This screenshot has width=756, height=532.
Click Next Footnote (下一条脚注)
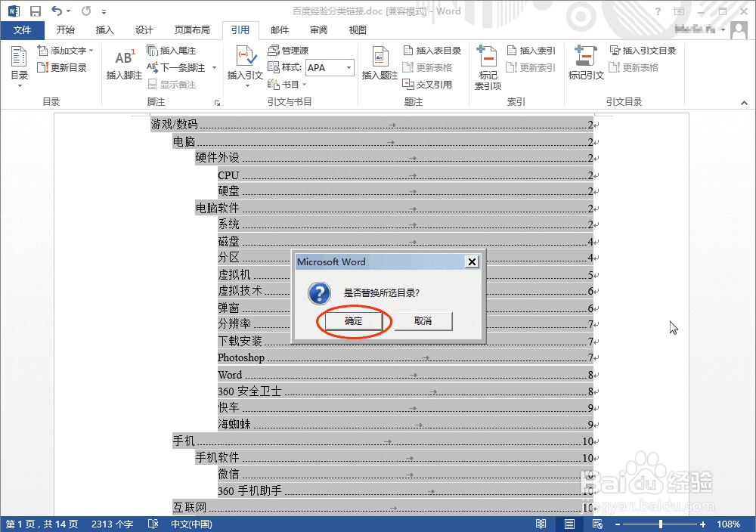176,67
